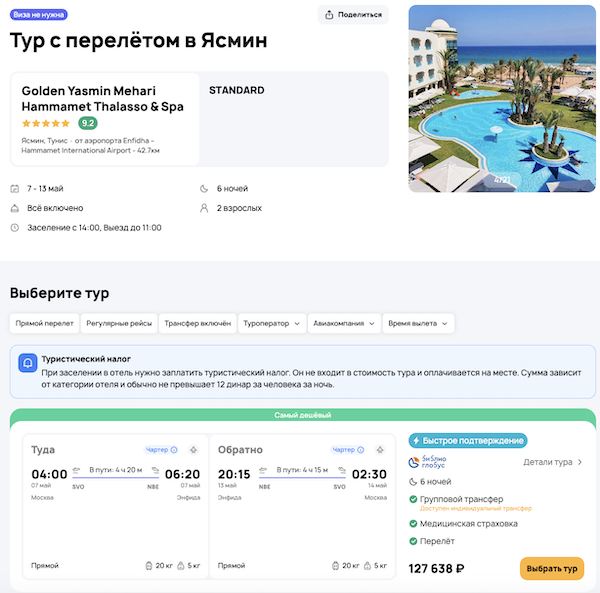Click the 9.2 hotel rating badge
This screenshot has width=600, height=593.
[88, 123]
